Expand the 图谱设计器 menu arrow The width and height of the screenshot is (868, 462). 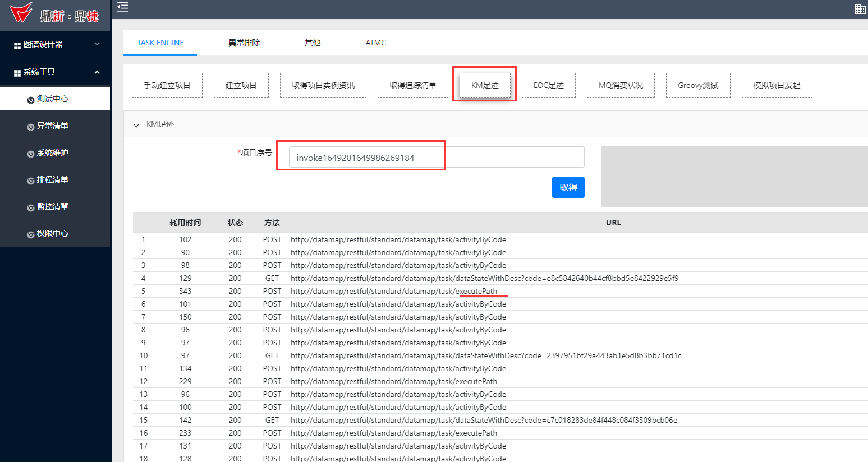[97, 44]
